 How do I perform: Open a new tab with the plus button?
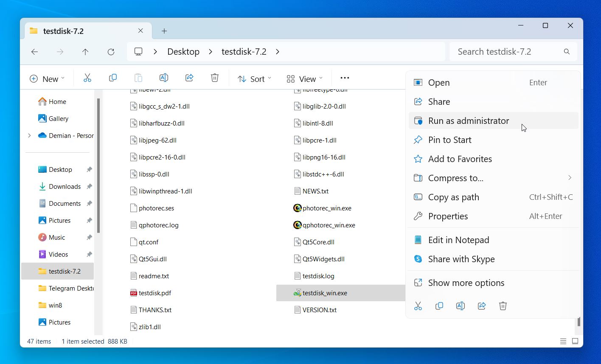[164, 31]
